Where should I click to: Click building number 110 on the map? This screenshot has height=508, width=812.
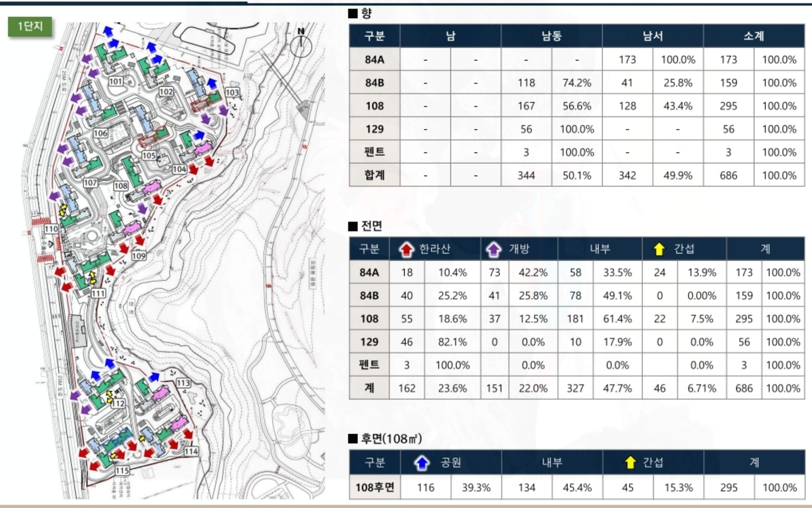51,229
